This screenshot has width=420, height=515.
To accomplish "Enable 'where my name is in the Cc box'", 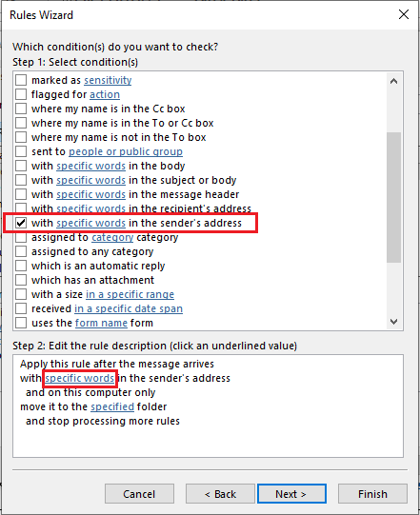I will pyautogui.click(x=21, y=109).
